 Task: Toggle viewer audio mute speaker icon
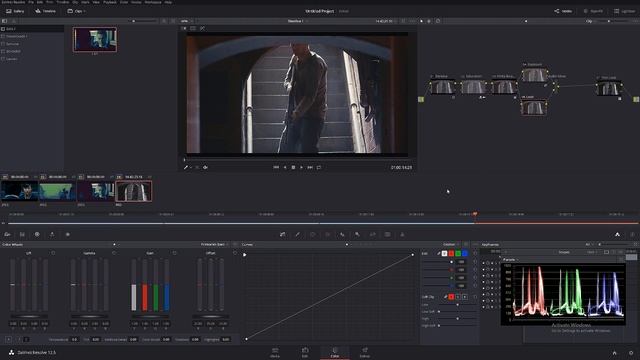205,167
